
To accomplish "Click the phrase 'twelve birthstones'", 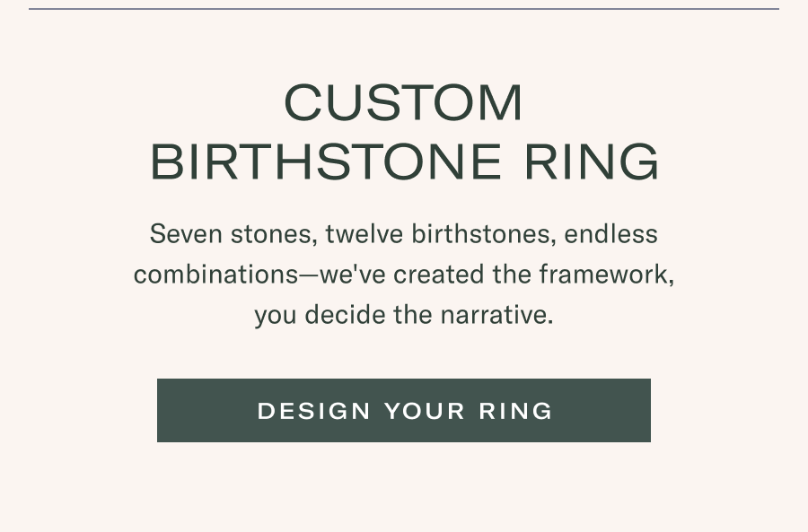I will click(441, 234).
